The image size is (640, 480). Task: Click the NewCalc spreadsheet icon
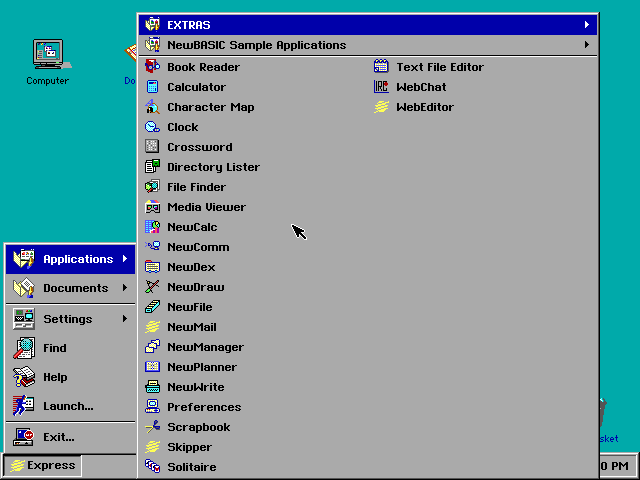coord(152,227)
